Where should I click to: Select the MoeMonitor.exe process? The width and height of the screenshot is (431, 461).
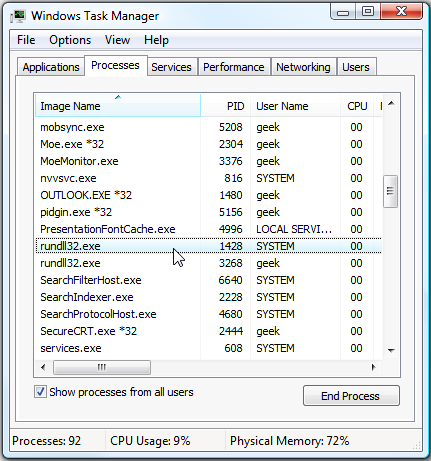click(208, 161)
